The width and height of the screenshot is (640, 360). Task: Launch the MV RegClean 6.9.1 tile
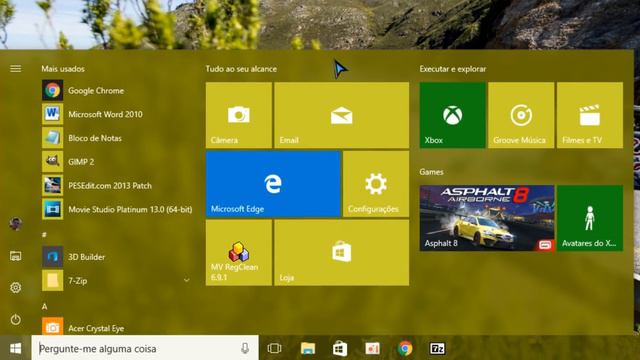(x=239, y=253)
